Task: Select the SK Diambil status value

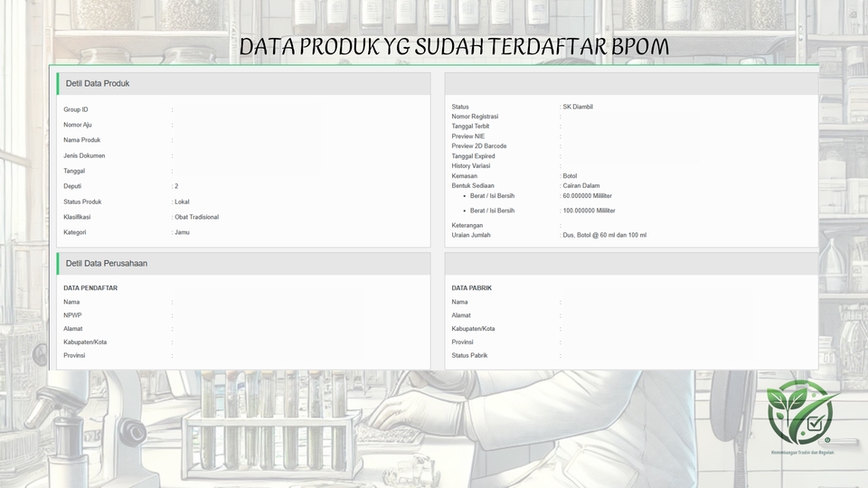Action: (x=578, y=107)
